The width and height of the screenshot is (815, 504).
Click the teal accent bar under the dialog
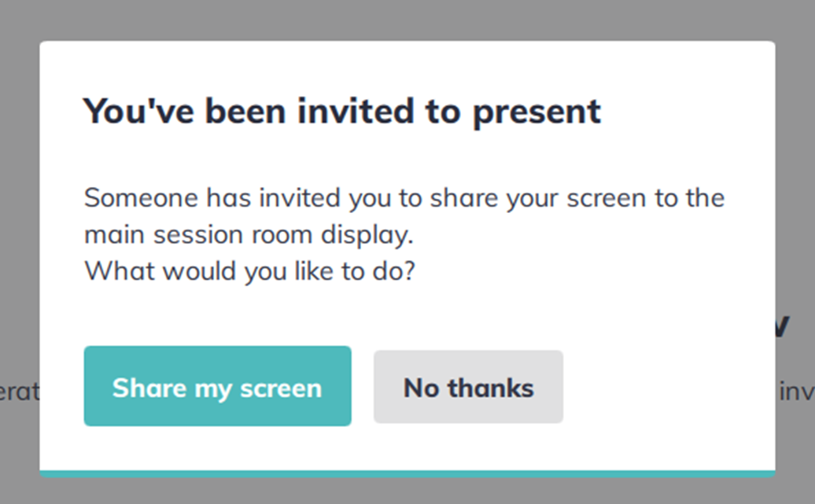pyautogui.click(x=407, y=473)
